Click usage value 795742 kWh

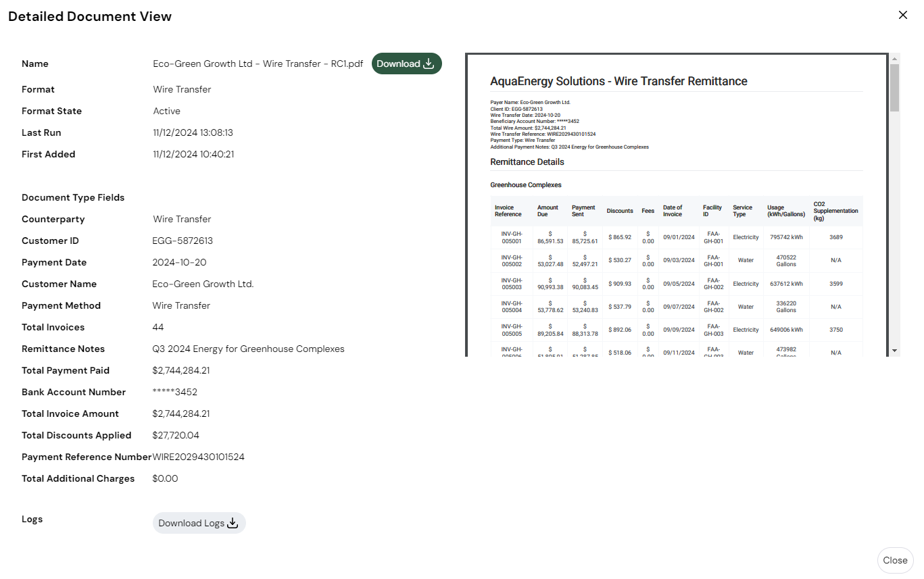786,237
